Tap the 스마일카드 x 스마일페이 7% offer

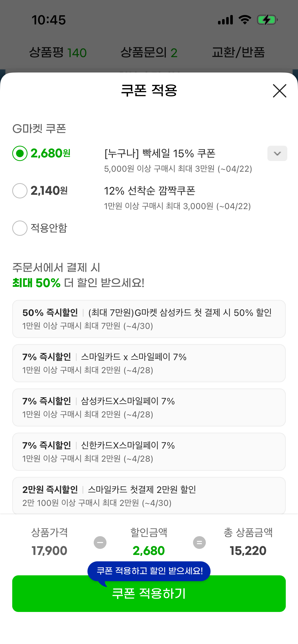(x=149, y=363)
